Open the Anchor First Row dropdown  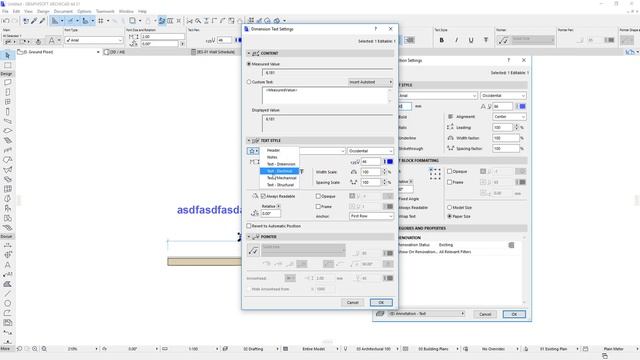[x=371, y=216]
